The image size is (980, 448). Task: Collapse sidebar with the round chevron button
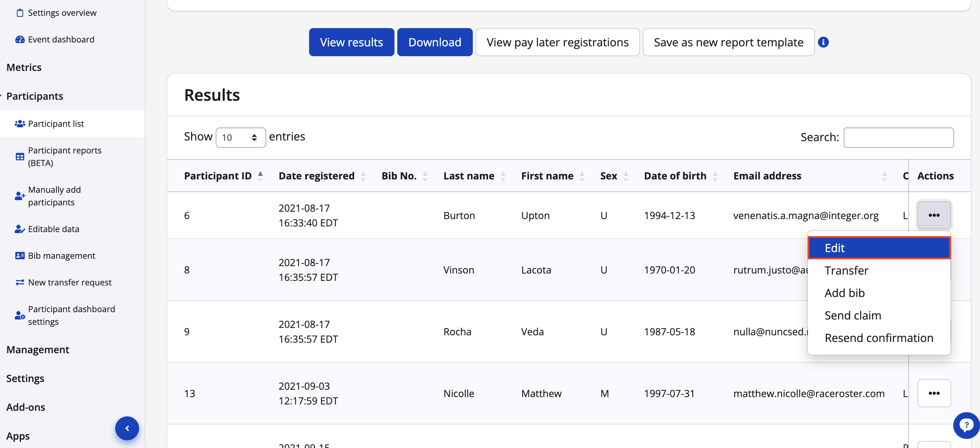click(x=127, y=428)
